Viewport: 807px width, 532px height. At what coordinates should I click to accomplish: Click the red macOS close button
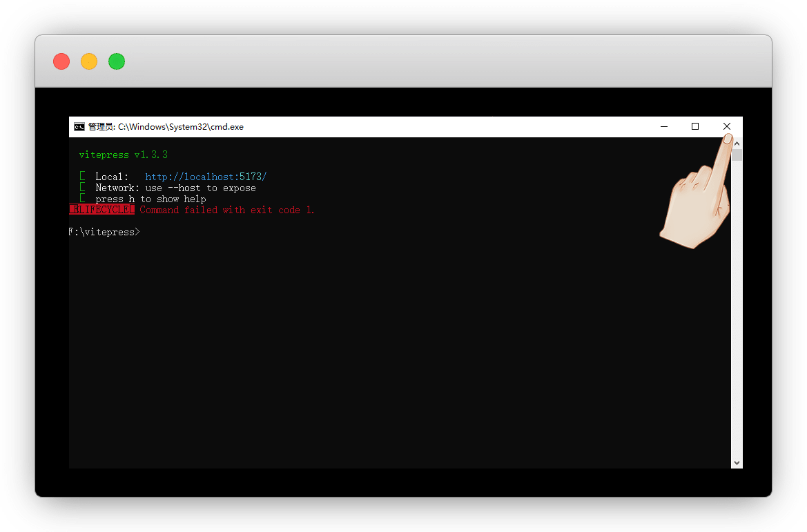pos(61,61)
